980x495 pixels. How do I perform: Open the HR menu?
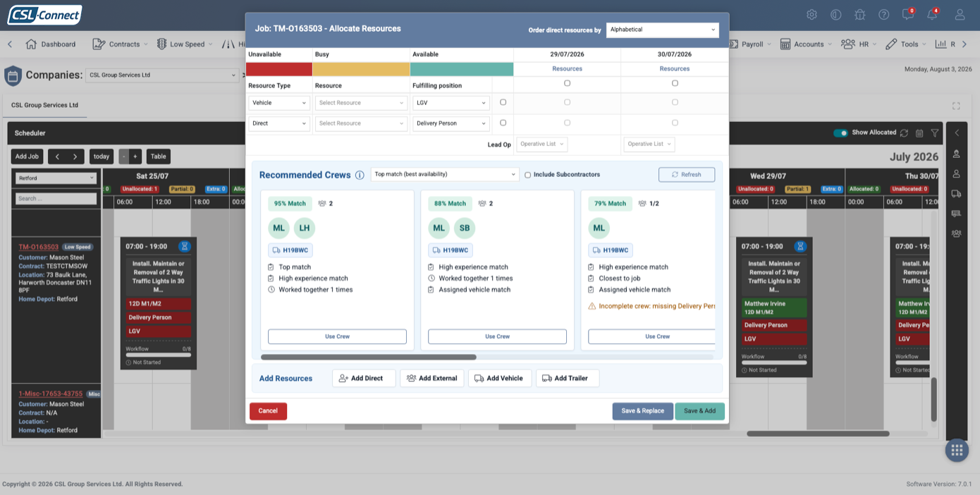tap(859, 44)
